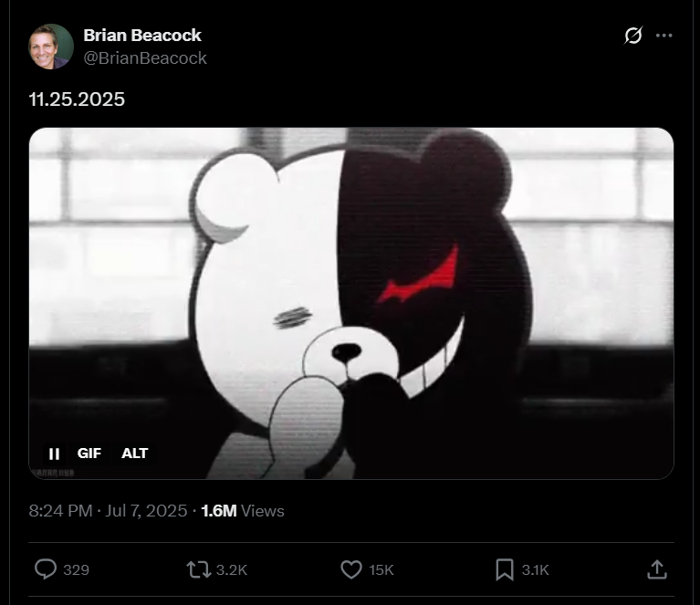
Task: View the 1.6M Views analytics
Action: [243, 511]
